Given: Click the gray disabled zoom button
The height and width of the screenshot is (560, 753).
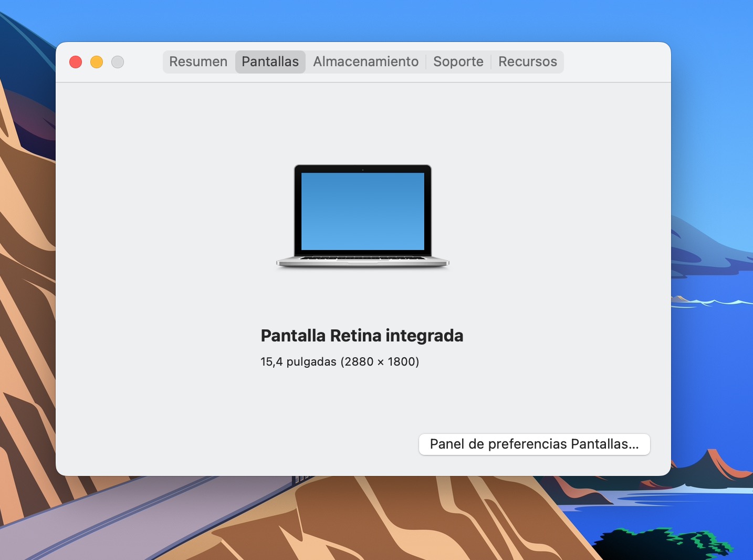Looking at the screenshot, I should (x=118, y=62).
